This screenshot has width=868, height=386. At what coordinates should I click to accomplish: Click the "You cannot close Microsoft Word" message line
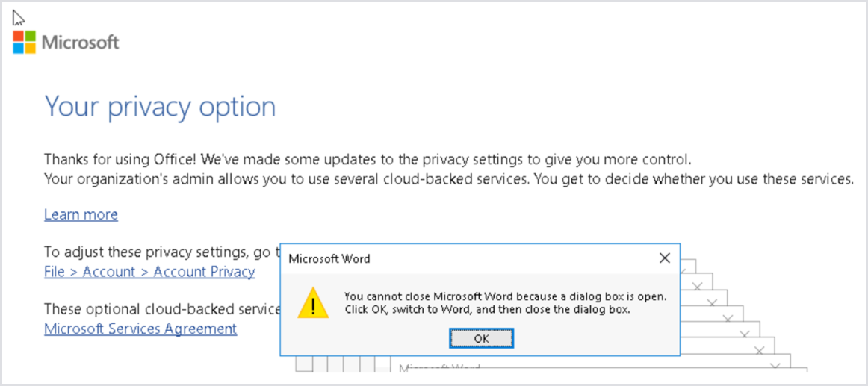505,296
